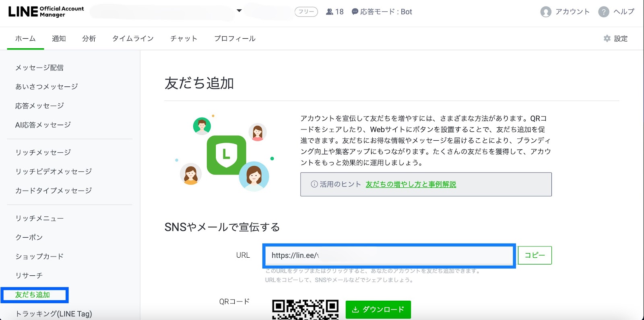Open the account selector dropdown arrow
The height and width of the screenshot is (320, 644).
click(x=239, y=11)
